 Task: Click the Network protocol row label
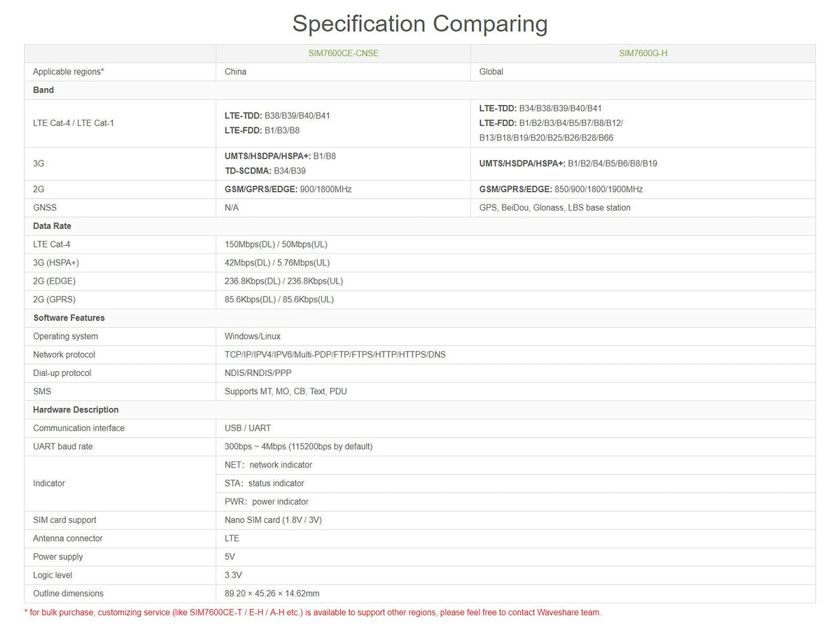tap(64, 355)
